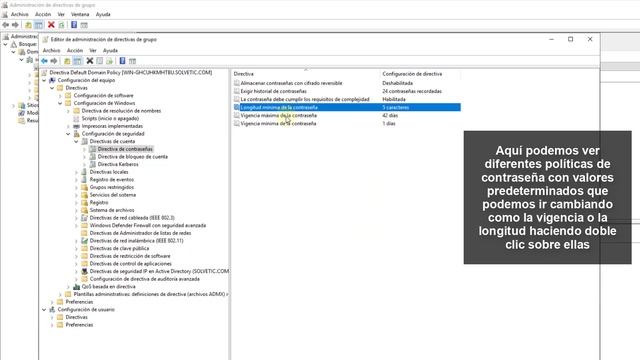Select Sistema de archivos in the tree
The height and width of the screenshot is (360, 640).
[x=112, y=210]
